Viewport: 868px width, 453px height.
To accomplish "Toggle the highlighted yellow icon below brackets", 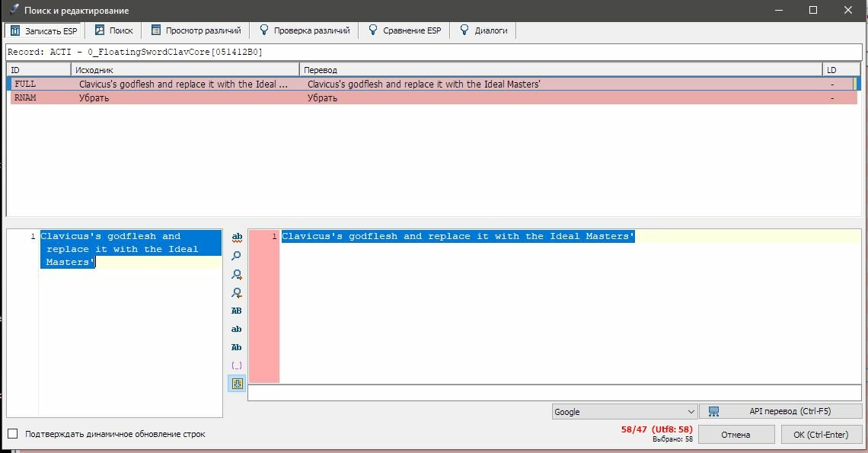I will click(237, 384).
